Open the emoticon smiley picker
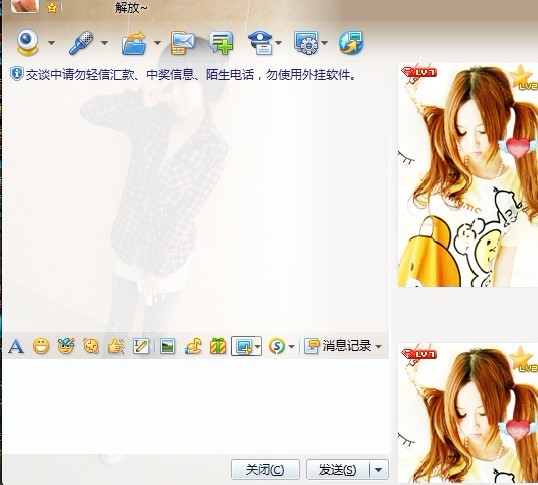 click(x=41, y=346)
